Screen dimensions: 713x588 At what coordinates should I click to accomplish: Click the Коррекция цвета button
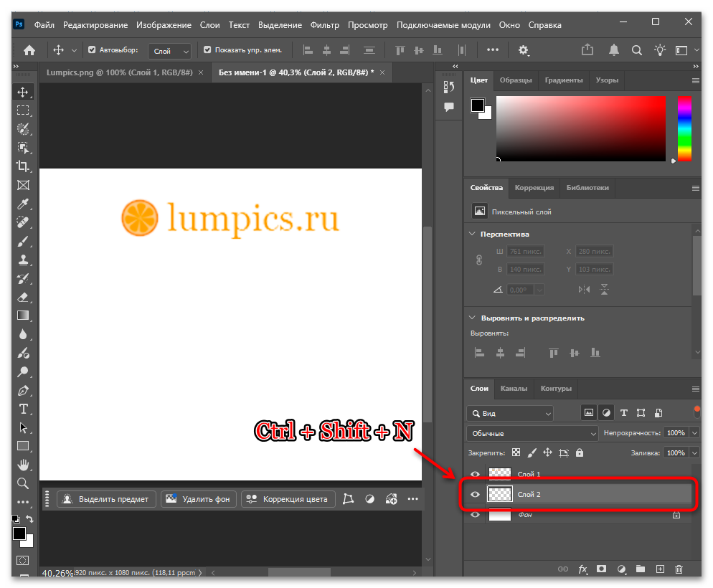[x=288, y=499]
